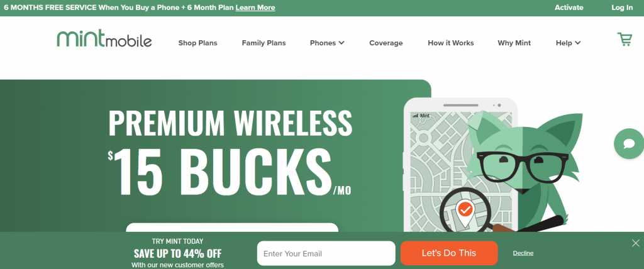Expand the Help dropdown menu

coord(568,43)
